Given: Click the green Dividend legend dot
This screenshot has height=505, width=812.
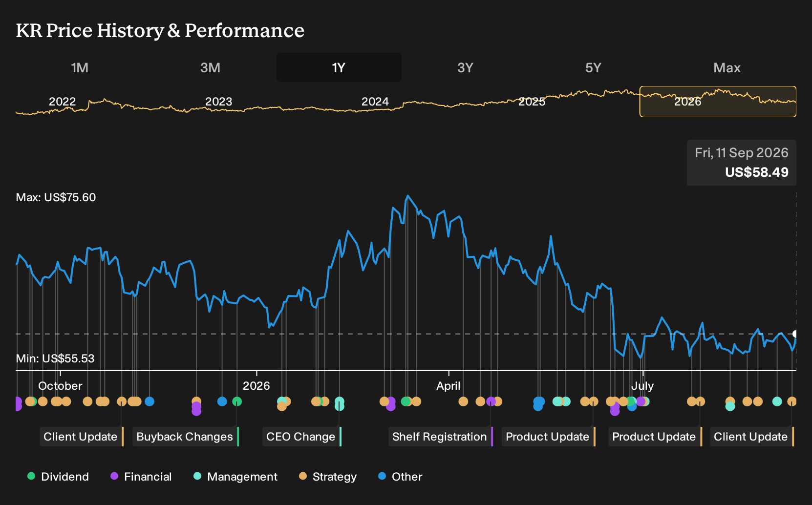Looking at the screenshot, I should [x=31, y=476].
